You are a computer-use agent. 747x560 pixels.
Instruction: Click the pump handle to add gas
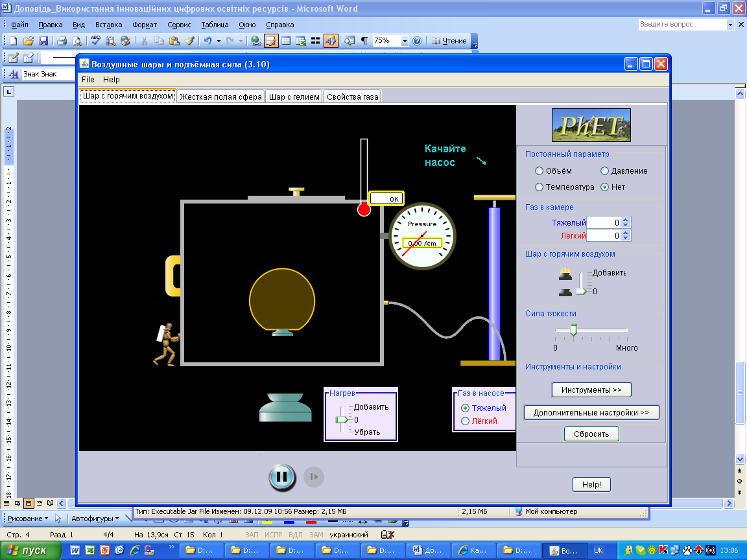495,197
